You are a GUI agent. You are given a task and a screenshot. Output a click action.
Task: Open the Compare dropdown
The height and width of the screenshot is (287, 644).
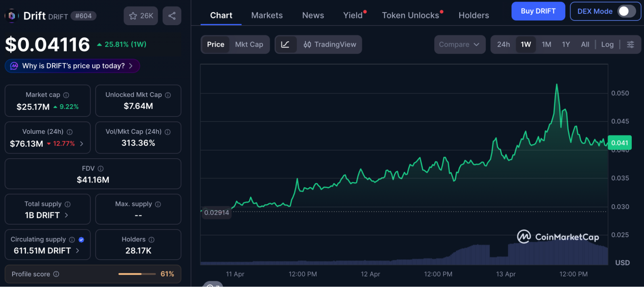pos(459,45)
